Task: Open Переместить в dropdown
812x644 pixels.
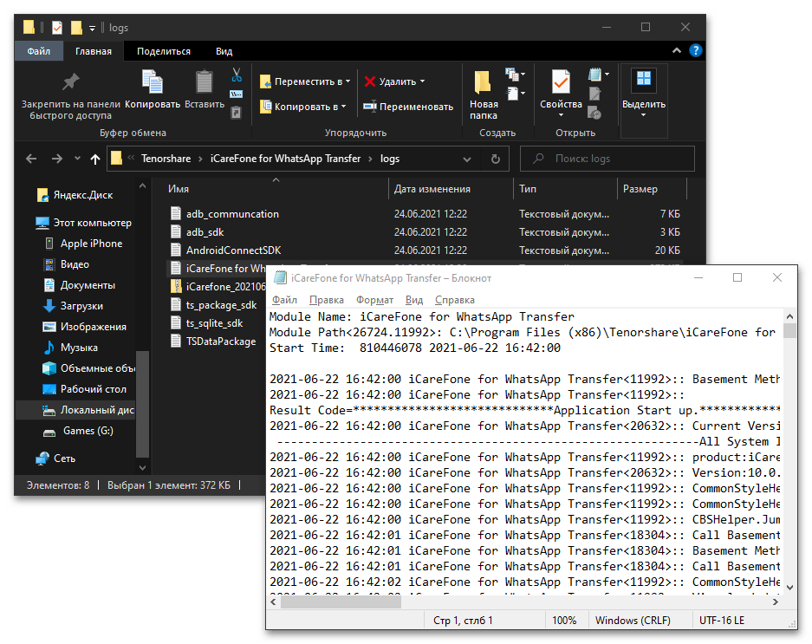Action: (305, 81)
